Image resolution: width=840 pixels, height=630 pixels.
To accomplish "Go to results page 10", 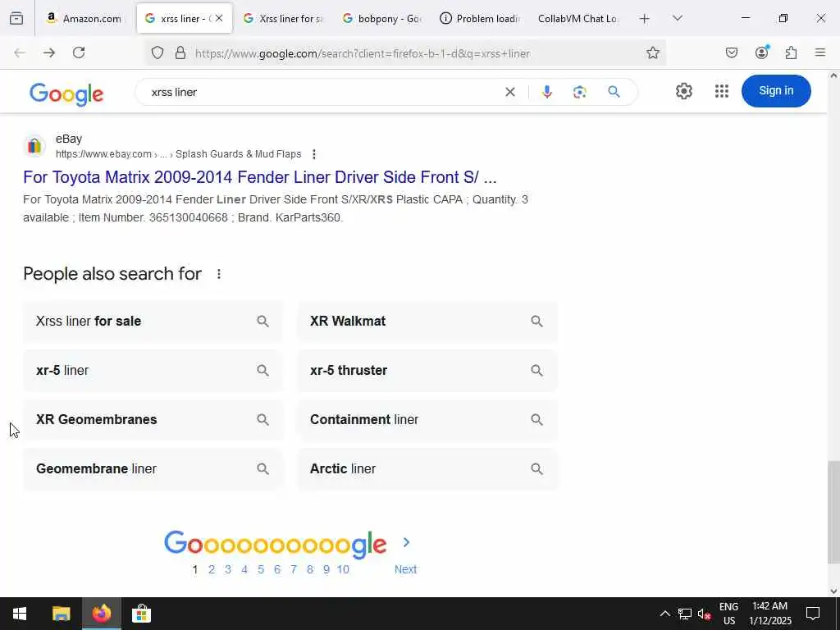I will (343, 569).
